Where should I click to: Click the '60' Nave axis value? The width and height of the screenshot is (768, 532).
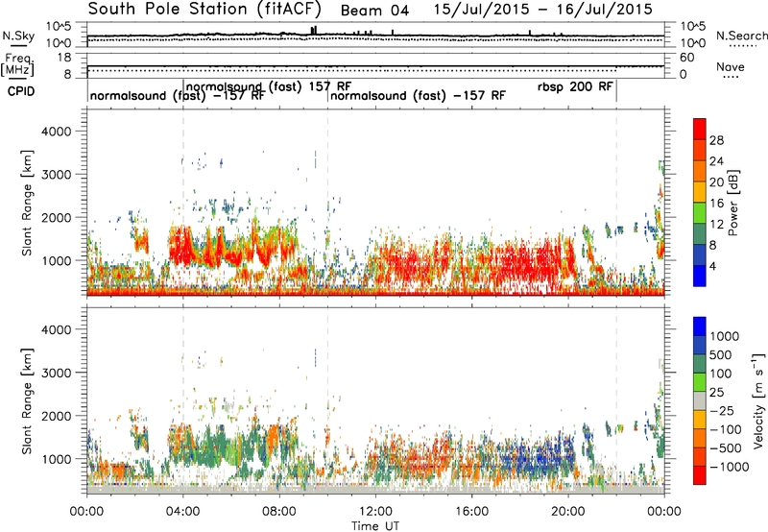tap(687, 58)
